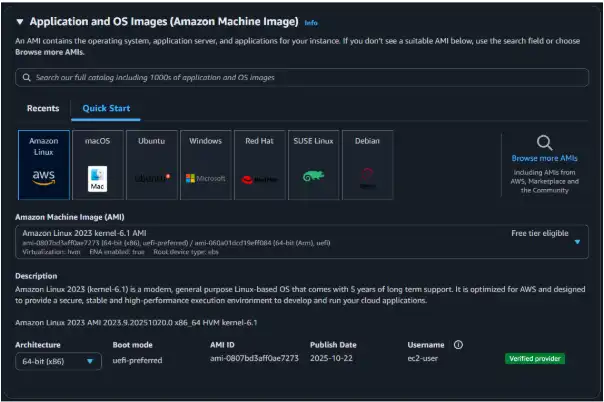Select the SUSE Linux tile
The width and height of the screenshot is (604, 402).
click(x=313, y=160)
